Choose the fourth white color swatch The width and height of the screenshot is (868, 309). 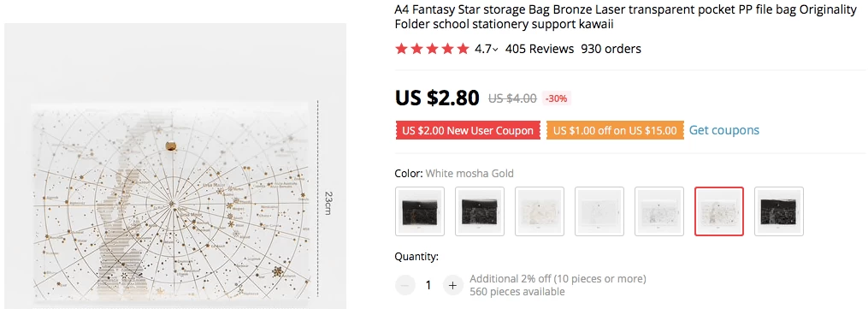599,211
